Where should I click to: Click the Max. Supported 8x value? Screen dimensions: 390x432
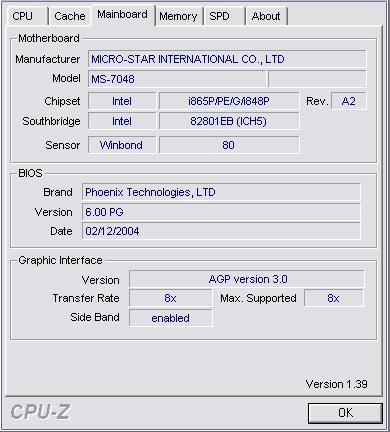coord(334,298)
